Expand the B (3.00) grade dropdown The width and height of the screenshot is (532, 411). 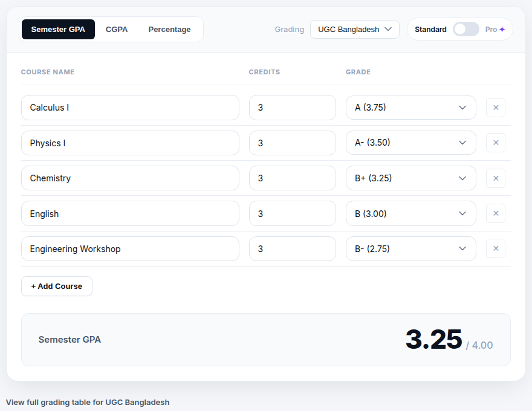pos(411,213)
